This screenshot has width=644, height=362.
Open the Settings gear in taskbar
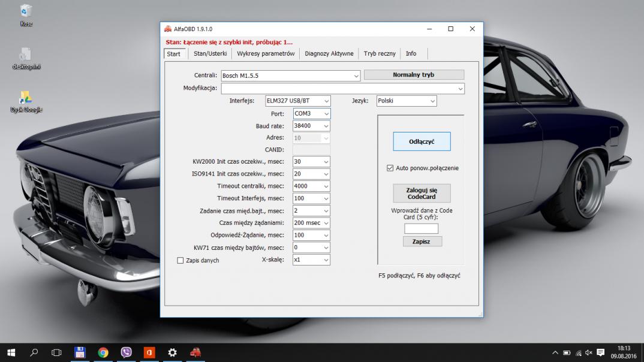(172, 352)
